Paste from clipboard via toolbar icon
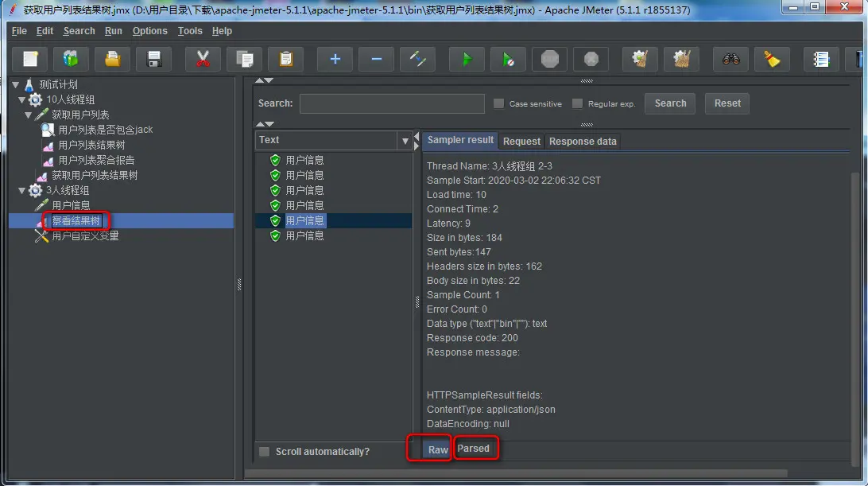Image resolution: width=868 pixels, height=486 pixels. (285, 59)
